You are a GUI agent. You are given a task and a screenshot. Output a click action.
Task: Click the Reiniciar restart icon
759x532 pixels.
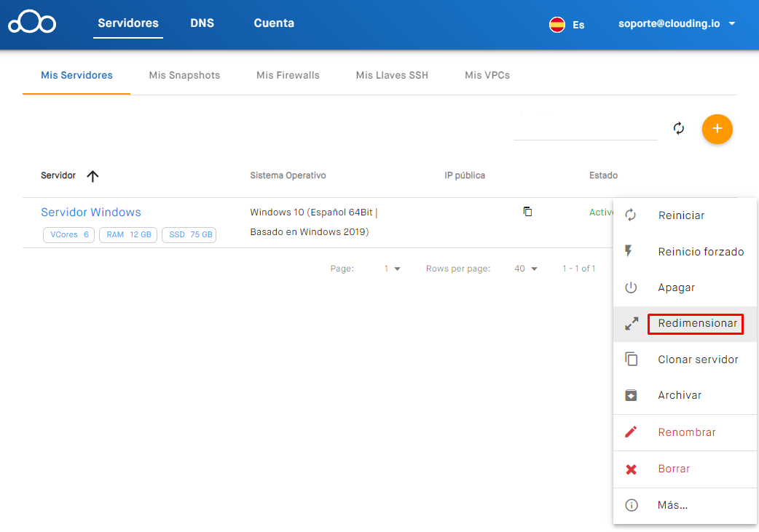point(631,215)
